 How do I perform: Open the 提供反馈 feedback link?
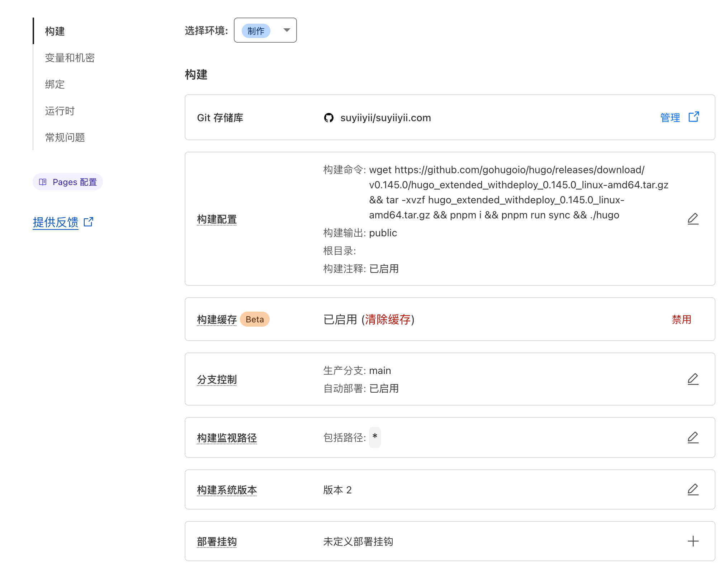[x=55, y=222]
